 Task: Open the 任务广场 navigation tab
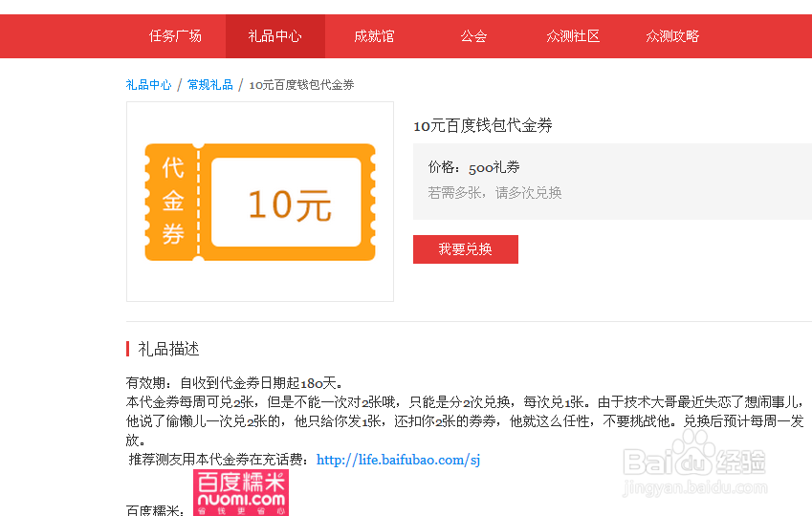pyautogui.click(x=176, y=36)
